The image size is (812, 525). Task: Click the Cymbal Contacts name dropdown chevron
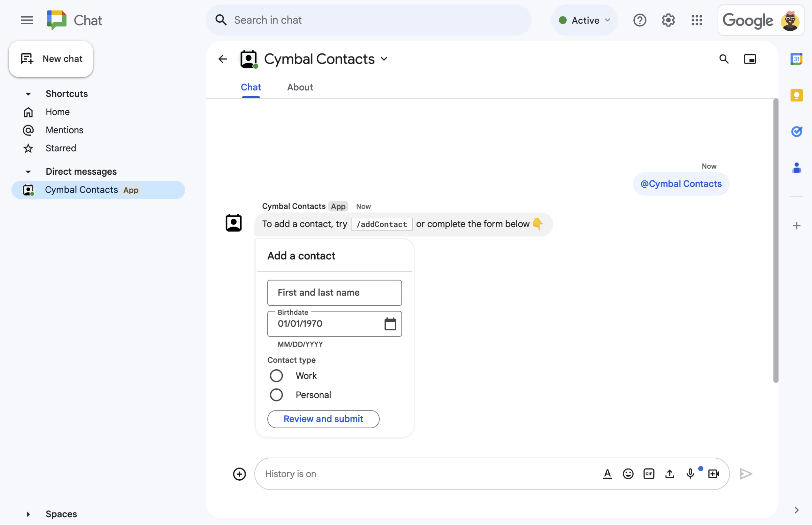click(x=385, y=59)
